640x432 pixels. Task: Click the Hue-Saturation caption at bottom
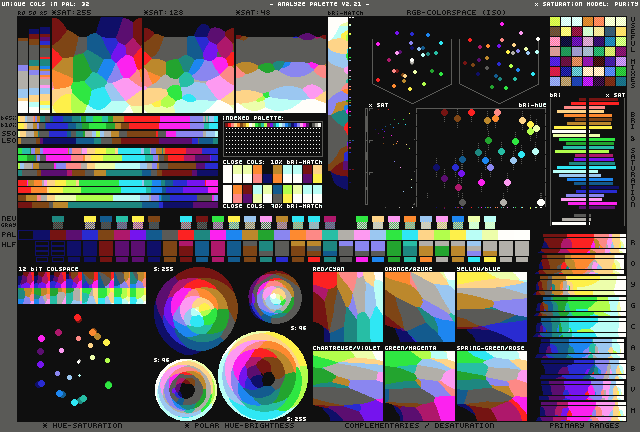pos(83,426)
